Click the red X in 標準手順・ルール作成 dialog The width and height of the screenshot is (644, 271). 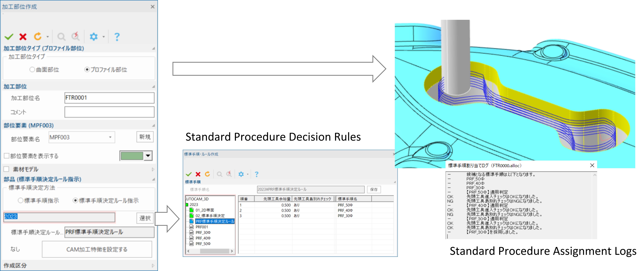(198, 174)
